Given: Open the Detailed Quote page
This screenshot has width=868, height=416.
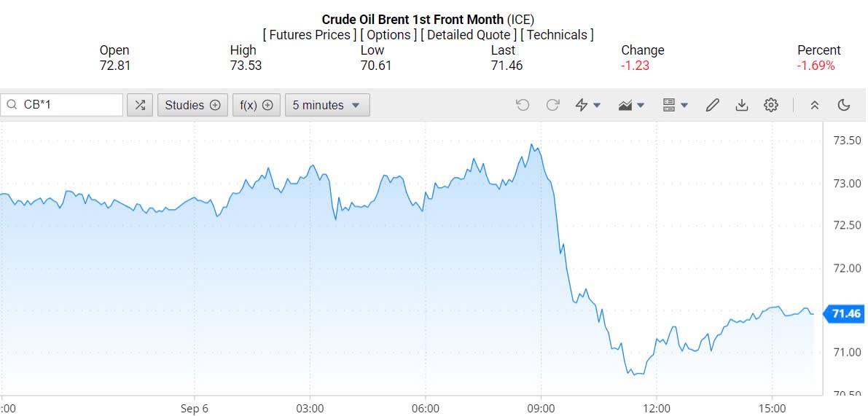Looking at the screenshot, I should 469,35.
